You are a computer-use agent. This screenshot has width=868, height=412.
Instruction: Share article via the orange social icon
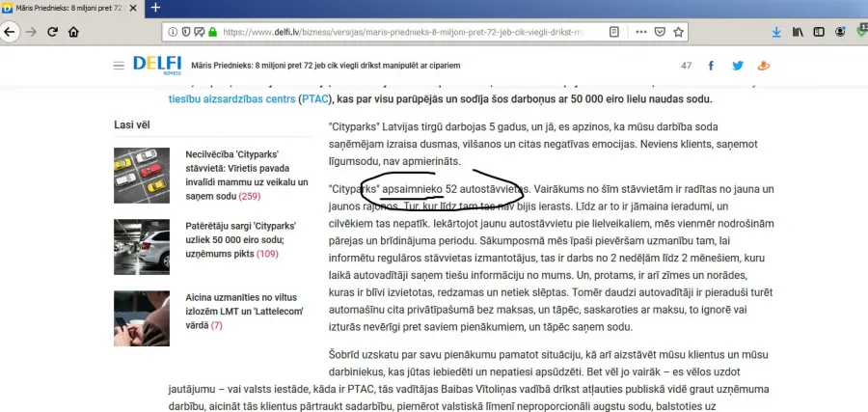[x=764, y=66]
